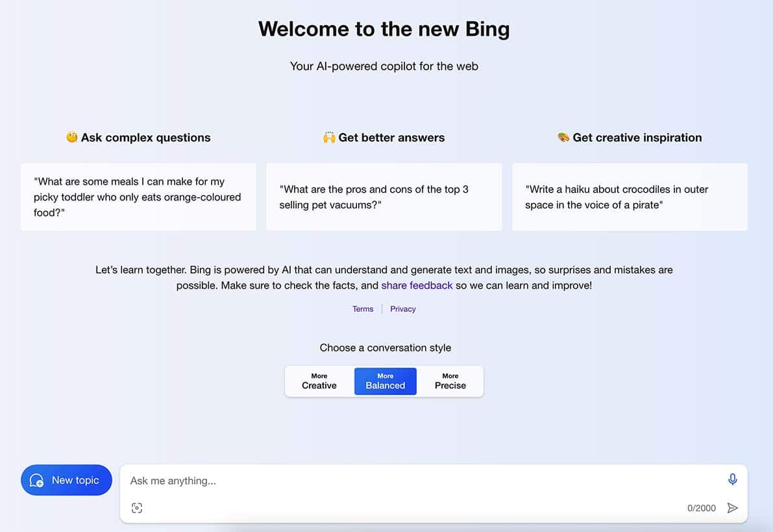Use the crocodile haiku example prompt
This screenshot has width=773, height=532.
click(x=630, y=197)
